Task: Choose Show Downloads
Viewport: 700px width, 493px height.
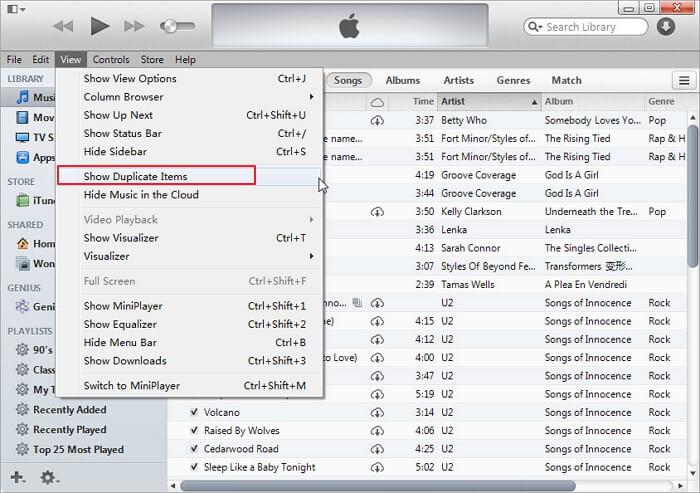Action: tap(190, 361)
